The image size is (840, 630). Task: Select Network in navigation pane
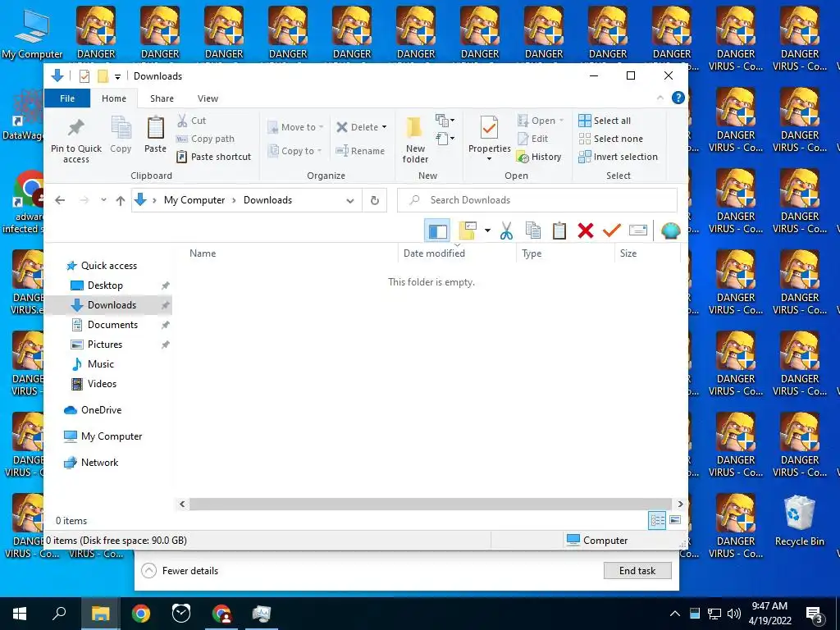point(99,463)
